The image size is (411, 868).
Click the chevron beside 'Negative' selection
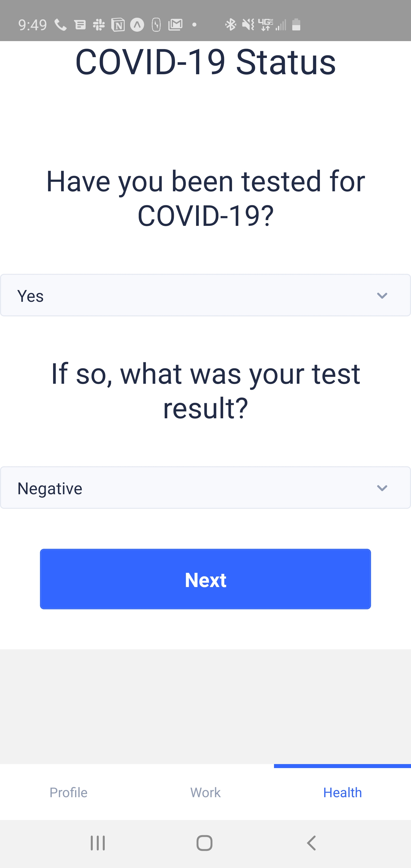pos(382,488)
